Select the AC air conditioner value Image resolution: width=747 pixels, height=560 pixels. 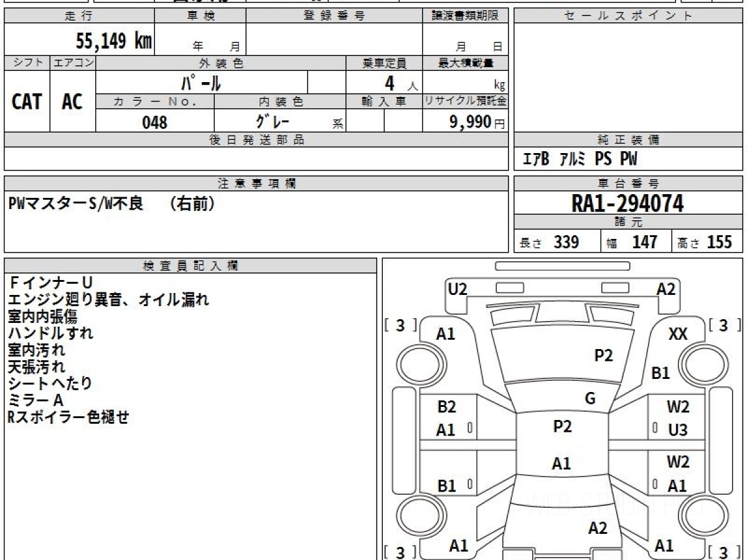click(x=72, y=101)
